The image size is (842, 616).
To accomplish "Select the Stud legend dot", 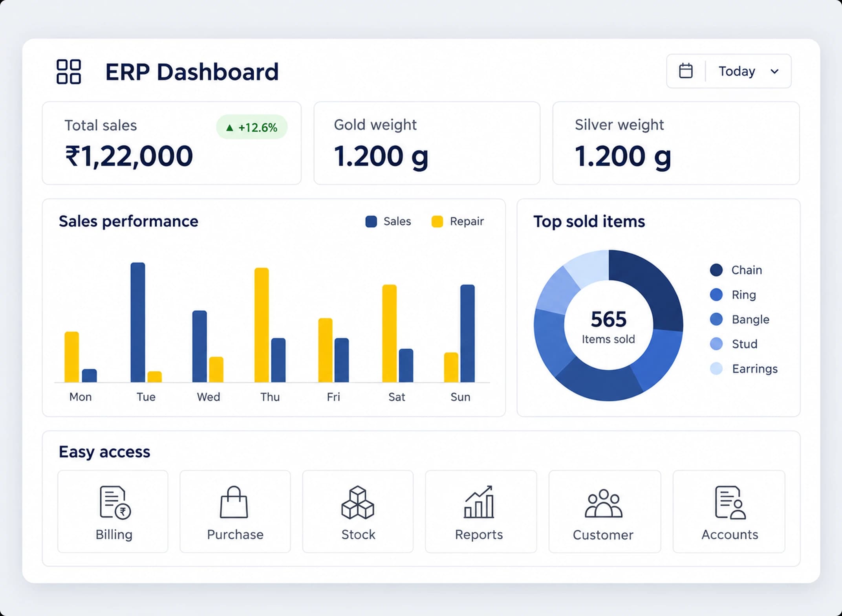I will pyautogui.click(x=716, y=344).
